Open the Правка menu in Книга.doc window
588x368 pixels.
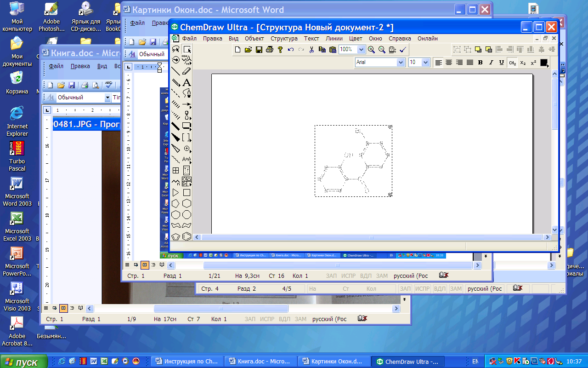[80, 66]
